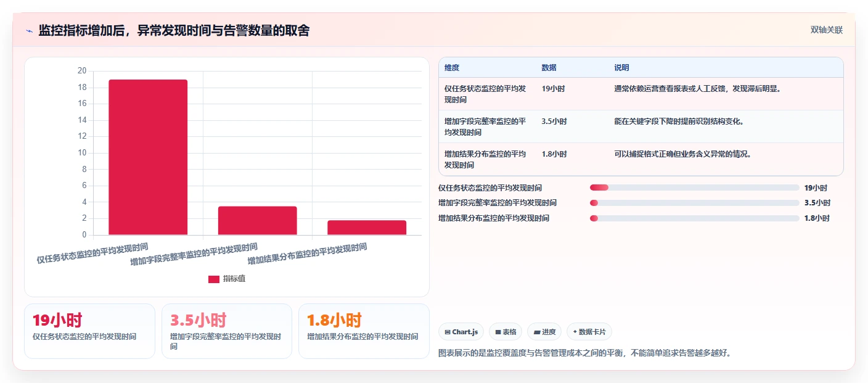Click the 19小时 value next to progress bar
Viewport: 868px width, 383px height.
click(816, 188)
